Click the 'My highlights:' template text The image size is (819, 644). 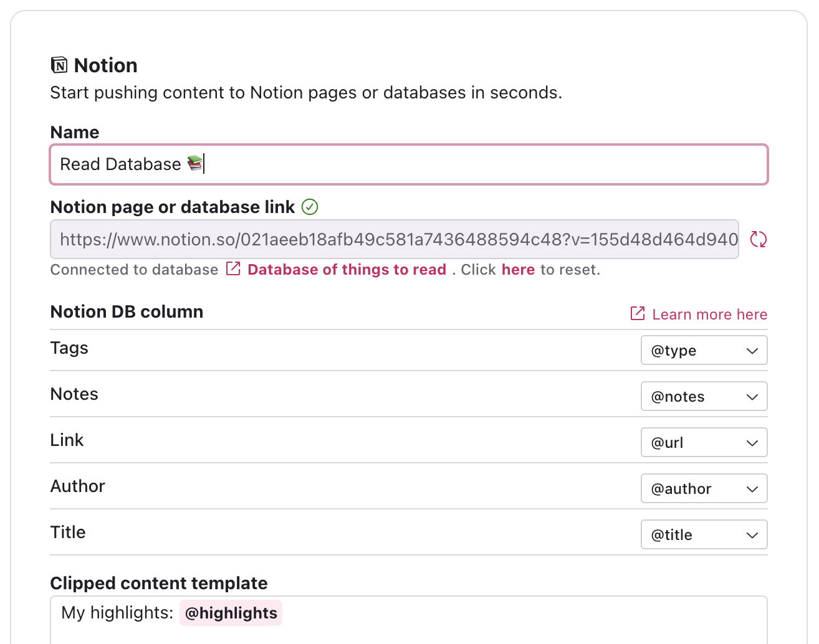(x=117, y=613)
